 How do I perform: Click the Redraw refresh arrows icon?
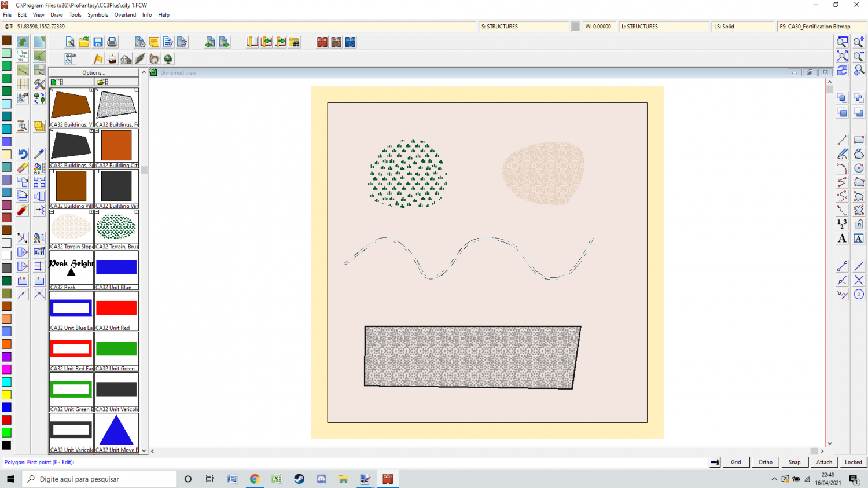click(843, 70)
